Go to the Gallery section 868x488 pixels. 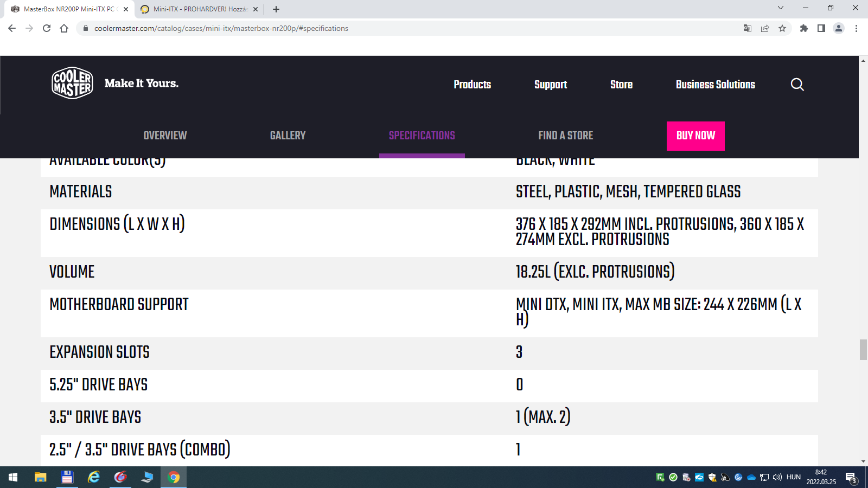coord(288,136)
